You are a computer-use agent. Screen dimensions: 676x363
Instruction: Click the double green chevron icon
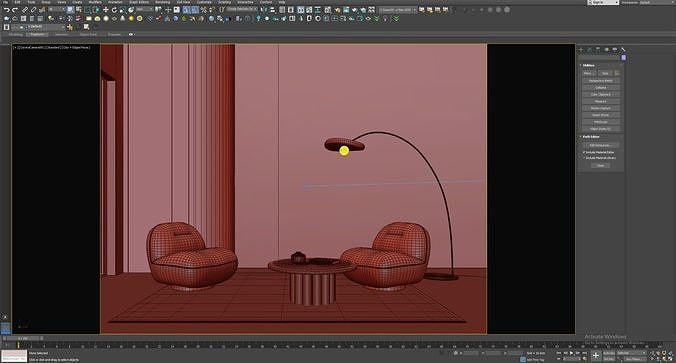[396, 19]
